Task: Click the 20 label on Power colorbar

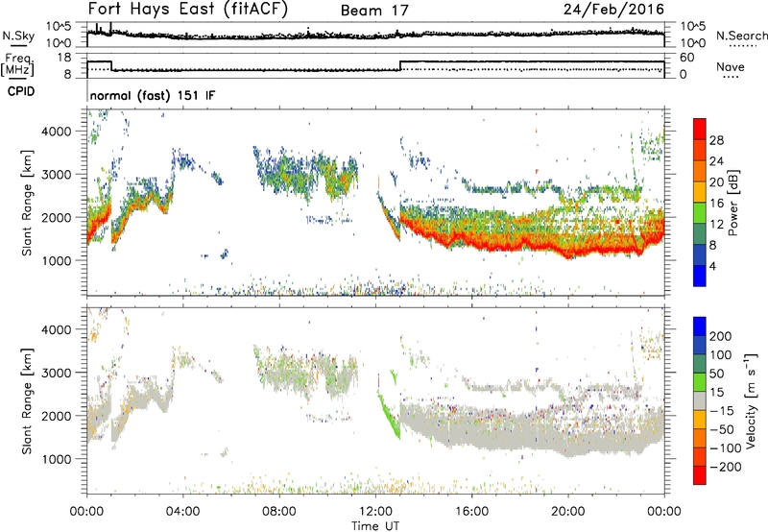Action: pyautogui.click(x=716, y=182)
